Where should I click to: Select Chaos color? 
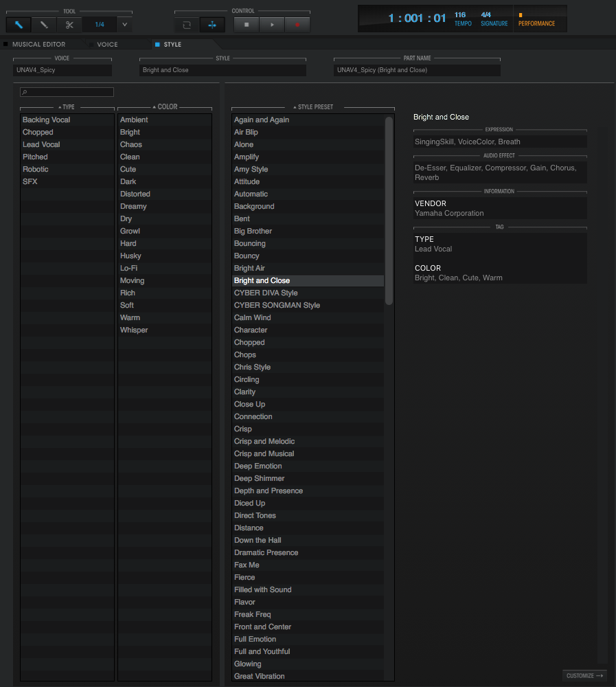(165, 144)
